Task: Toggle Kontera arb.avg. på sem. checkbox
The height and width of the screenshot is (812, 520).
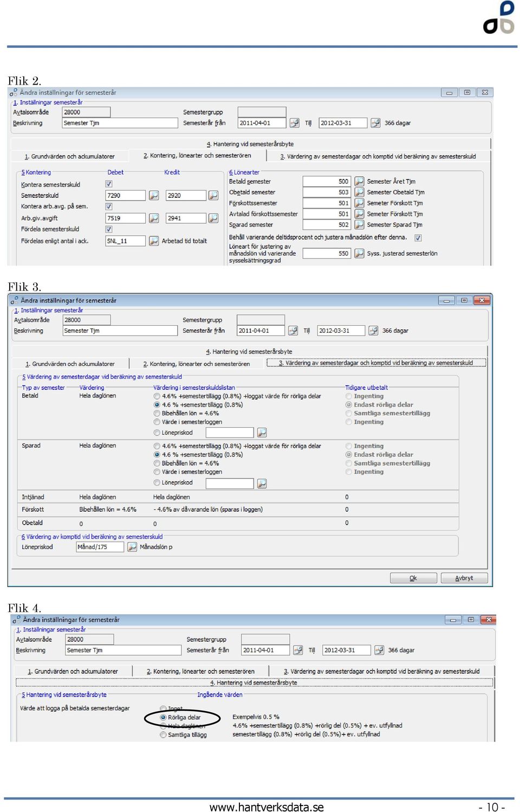Action: 109,207
